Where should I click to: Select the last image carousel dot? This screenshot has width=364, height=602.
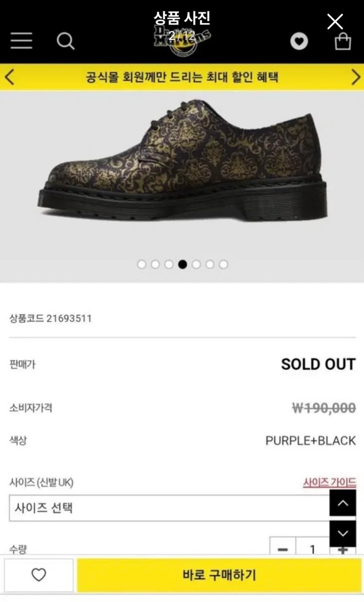(224, 264)
